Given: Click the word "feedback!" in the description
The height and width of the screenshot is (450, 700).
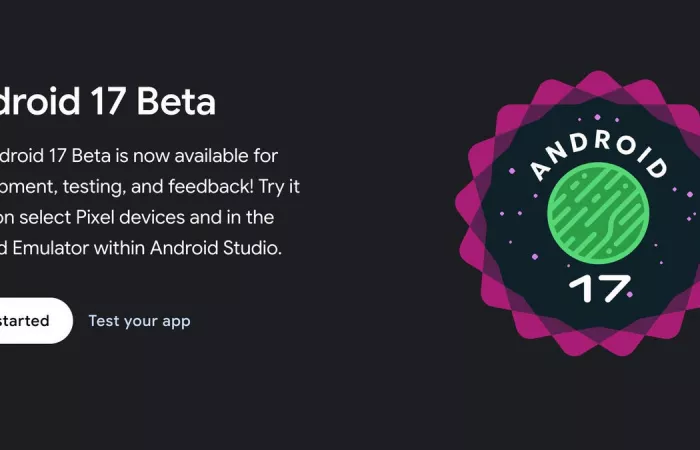Looking at the screenshot, I should click(211, 186).
